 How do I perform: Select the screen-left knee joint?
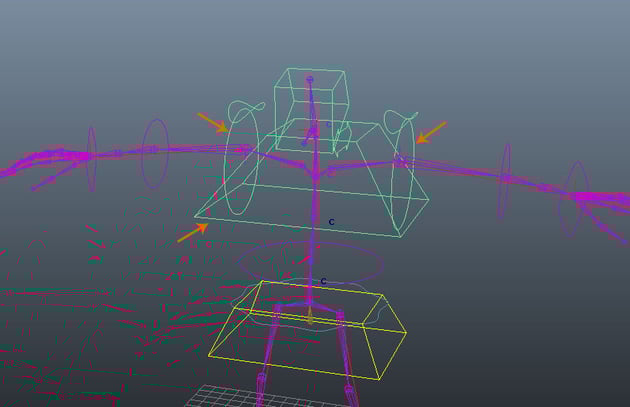[262, 378]
